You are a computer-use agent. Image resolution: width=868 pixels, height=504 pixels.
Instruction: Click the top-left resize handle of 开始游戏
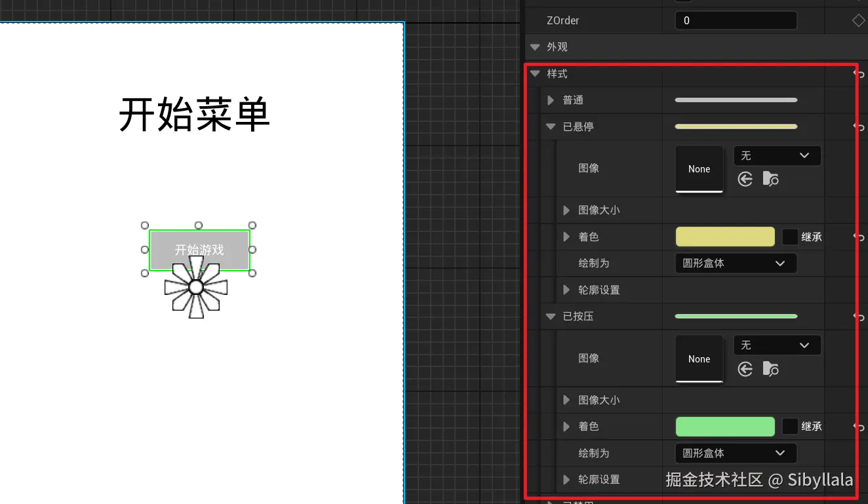(146, 225)
